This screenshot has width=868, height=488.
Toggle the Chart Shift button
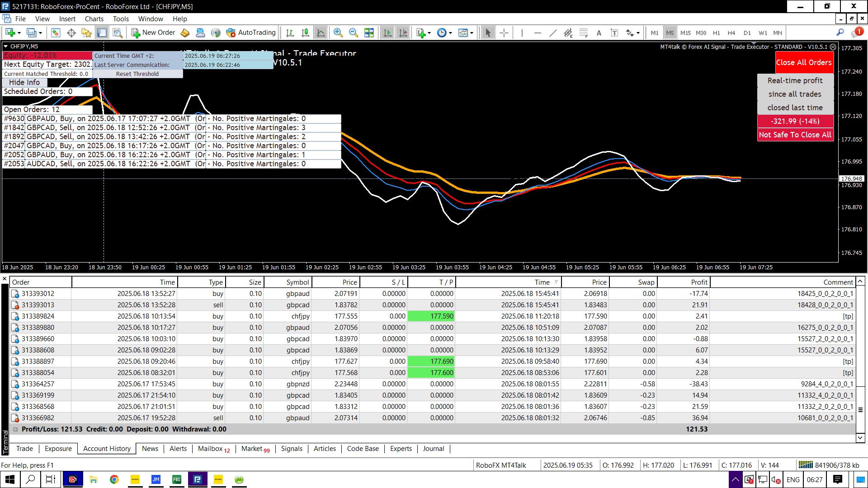(x=403, y=33)
